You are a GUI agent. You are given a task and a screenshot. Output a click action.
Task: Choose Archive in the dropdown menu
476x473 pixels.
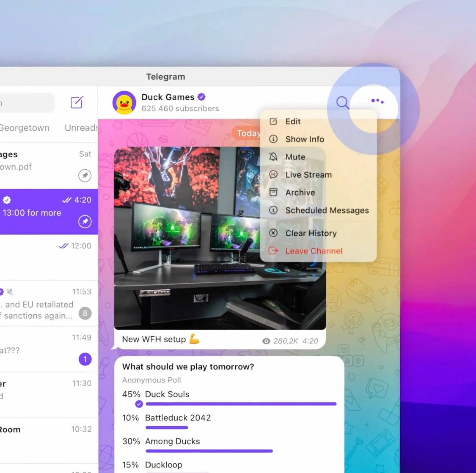point(318,192)
